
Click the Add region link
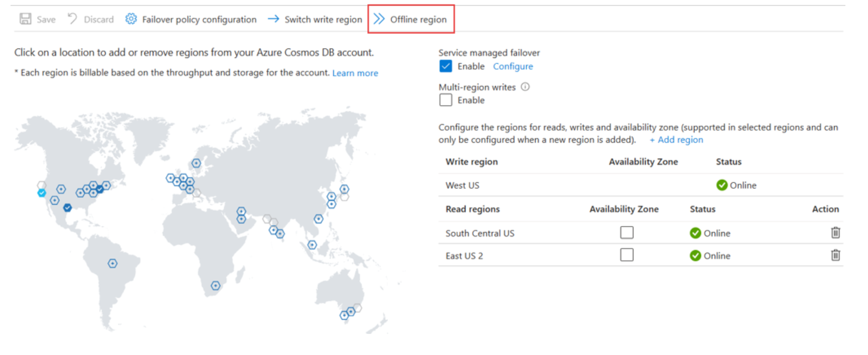(x=676, y=140)
